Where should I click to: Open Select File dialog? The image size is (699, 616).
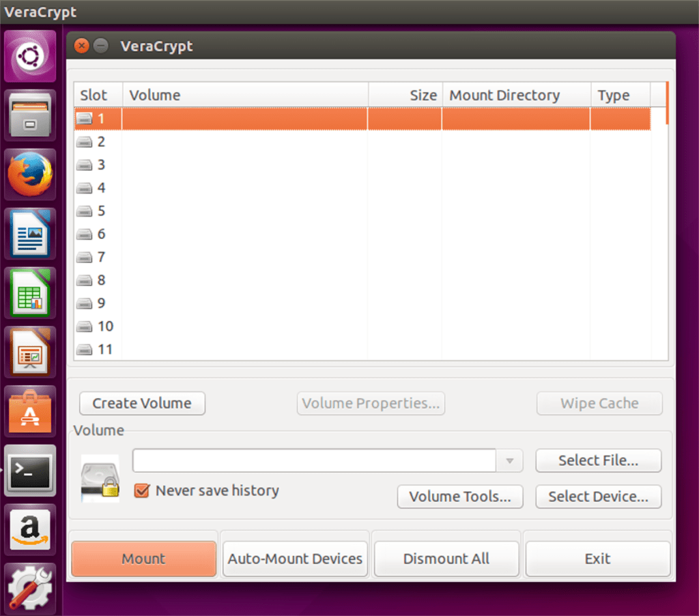598,460
